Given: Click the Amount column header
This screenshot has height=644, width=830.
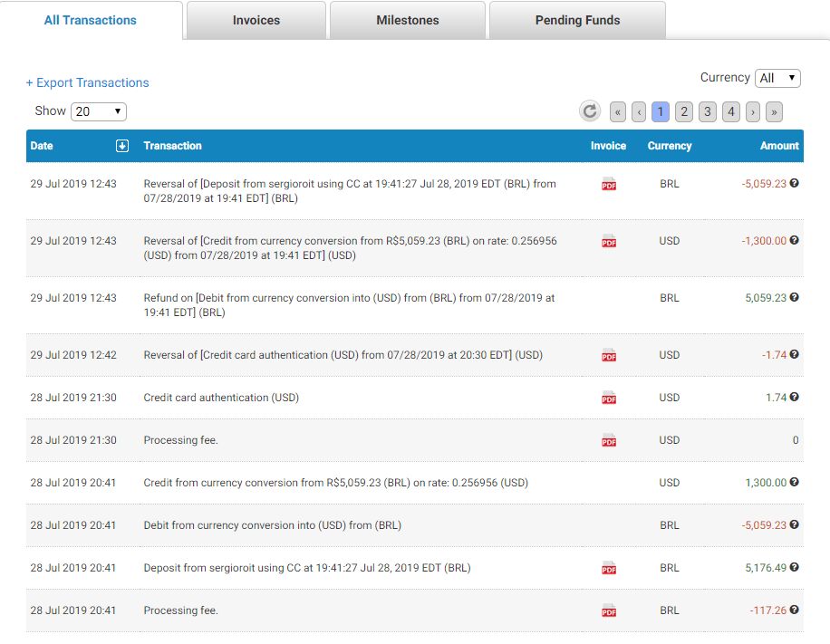Looking at the screenshot, I should (778, 146).
